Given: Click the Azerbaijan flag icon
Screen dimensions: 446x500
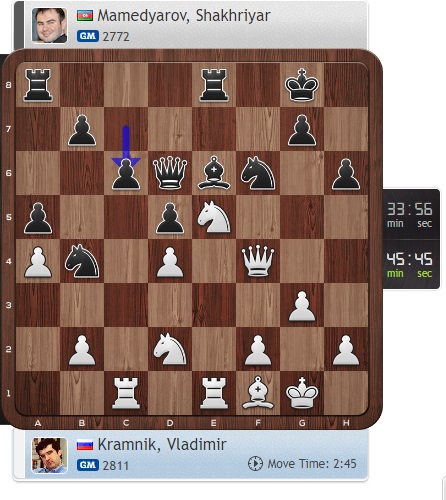Looking at the screenshot, I should (x=85, y=16).
